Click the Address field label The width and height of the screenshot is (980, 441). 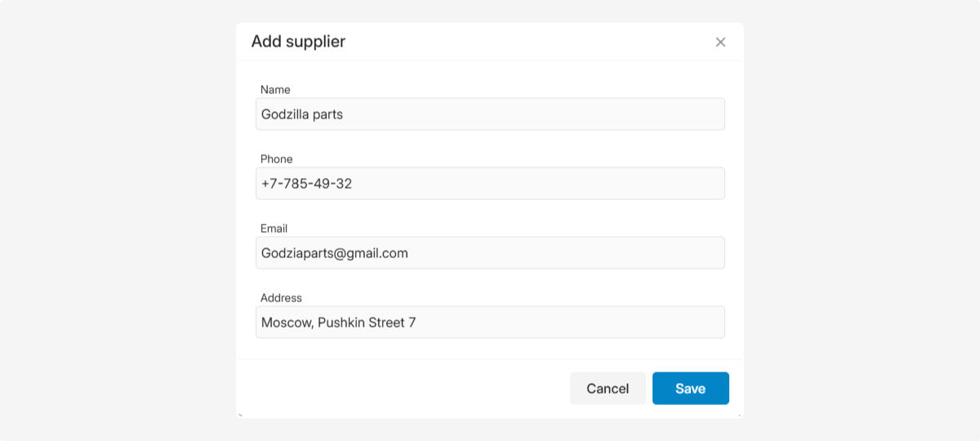[281, 298]
